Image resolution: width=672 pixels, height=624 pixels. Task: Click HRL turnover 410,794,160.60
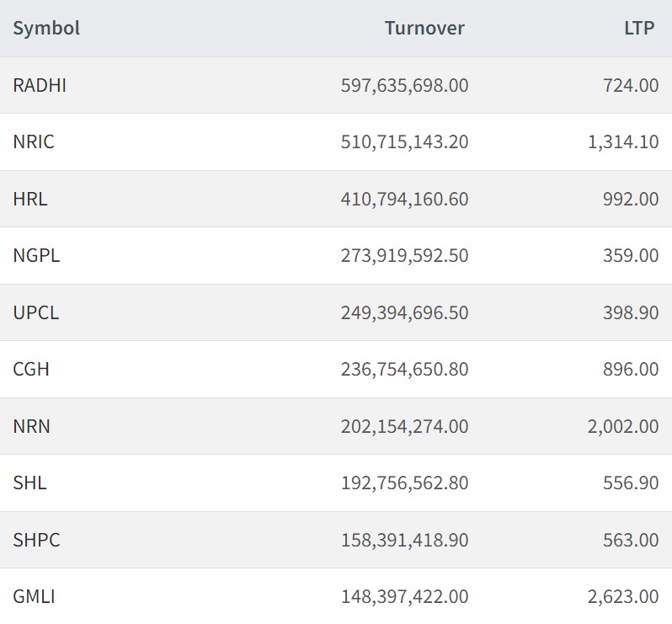point(404,199)
